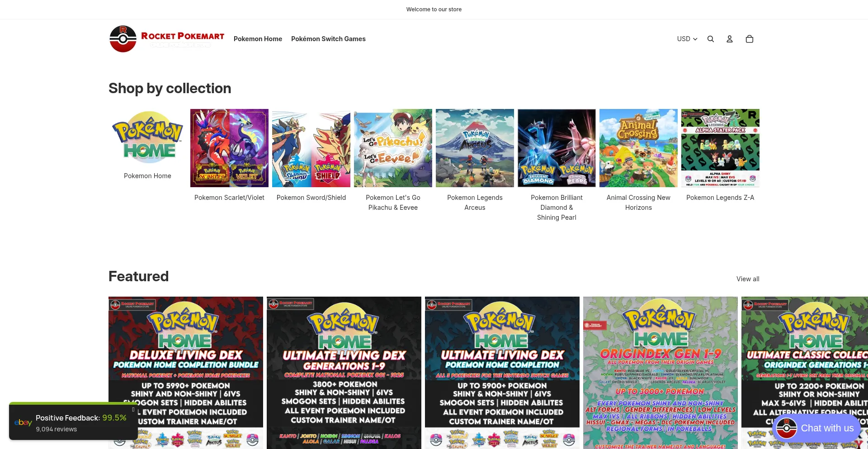This screenshot has width=868, height=449.
Task: Open the Deluxe Living Dex product card
Action: 186,373
